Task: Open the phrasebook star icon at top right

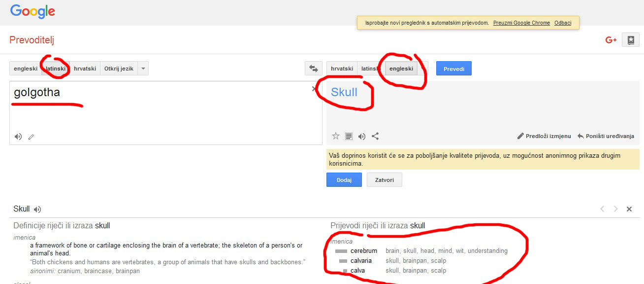Action: [631, 40]
